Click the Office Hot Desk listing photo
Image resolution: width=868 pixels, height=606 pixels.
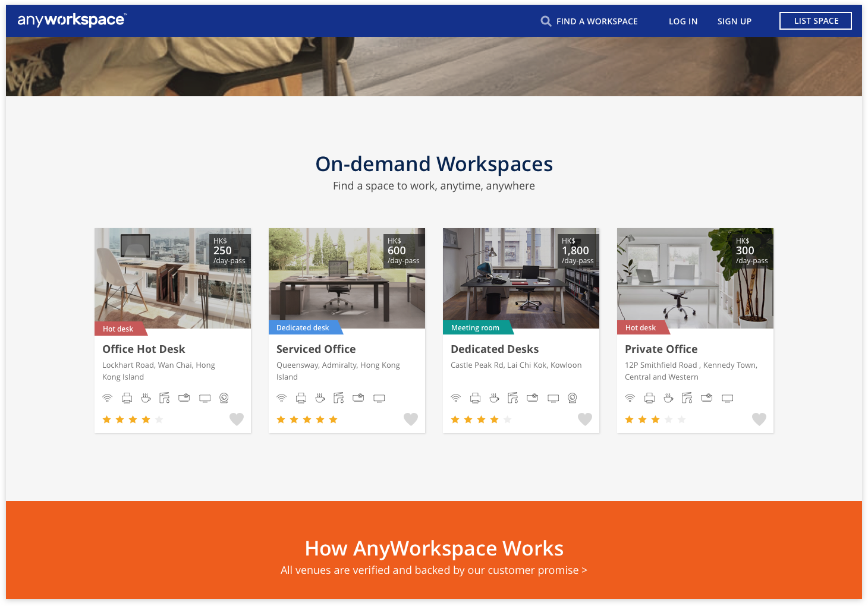172,278
